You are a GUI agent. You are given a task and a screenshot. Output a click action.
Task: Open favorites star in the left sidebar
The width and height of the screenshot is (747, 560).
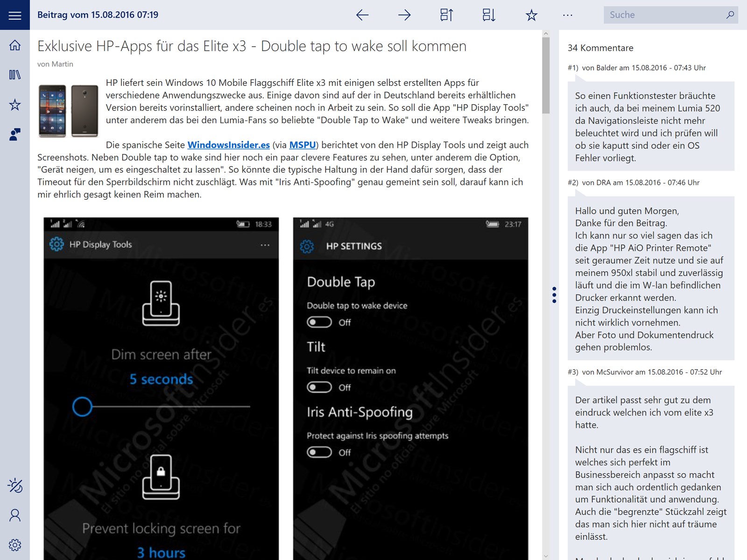[x=15, y=105]
